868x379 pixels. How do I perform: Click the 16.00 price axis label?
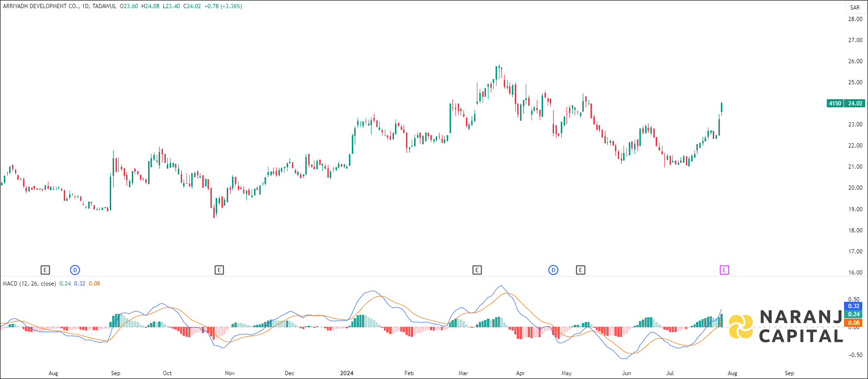(855, 273)
